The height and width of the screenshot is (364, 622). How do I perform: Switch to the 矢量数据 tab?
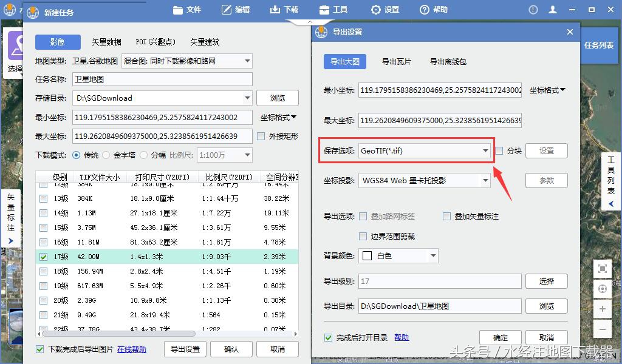[106, 42]
